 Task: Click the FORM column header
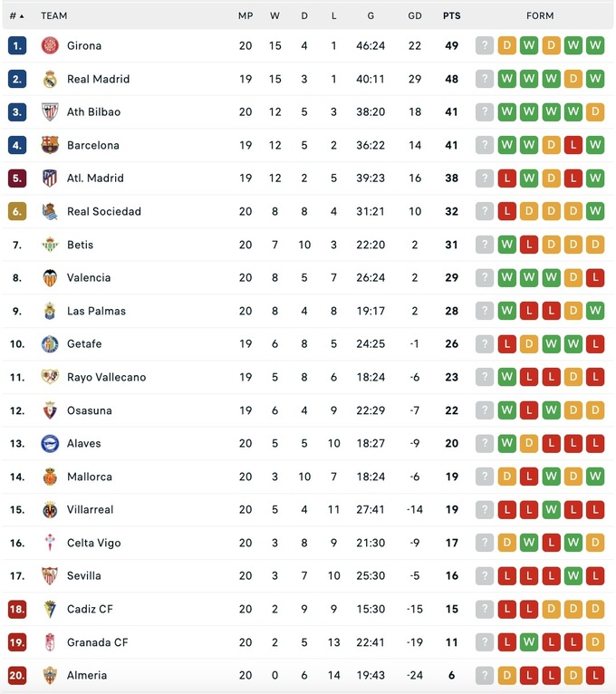pos(540,15)
